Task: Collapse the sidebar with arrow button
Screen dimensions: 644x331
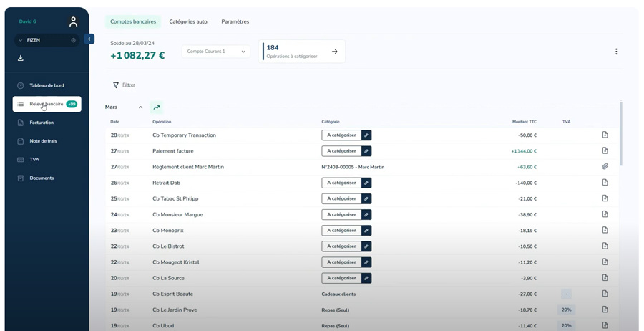Action: [89, 39]
